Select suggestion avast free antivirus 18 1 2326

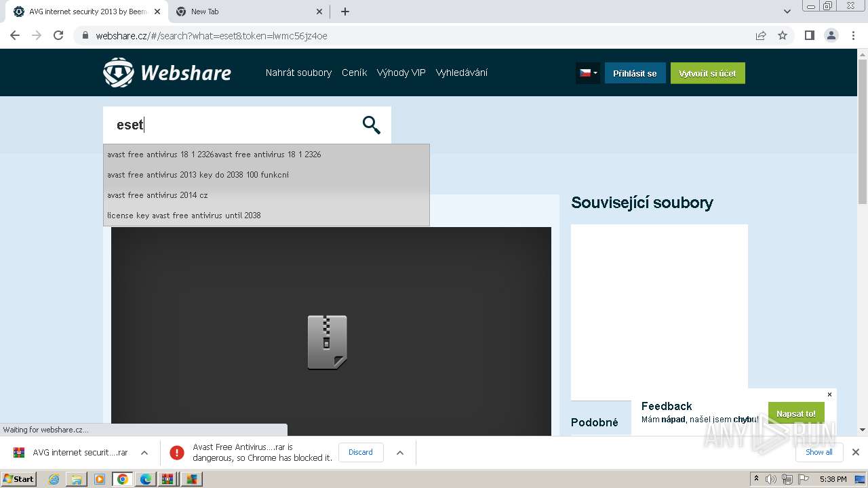pyautogui.click(x=266, y=155)
